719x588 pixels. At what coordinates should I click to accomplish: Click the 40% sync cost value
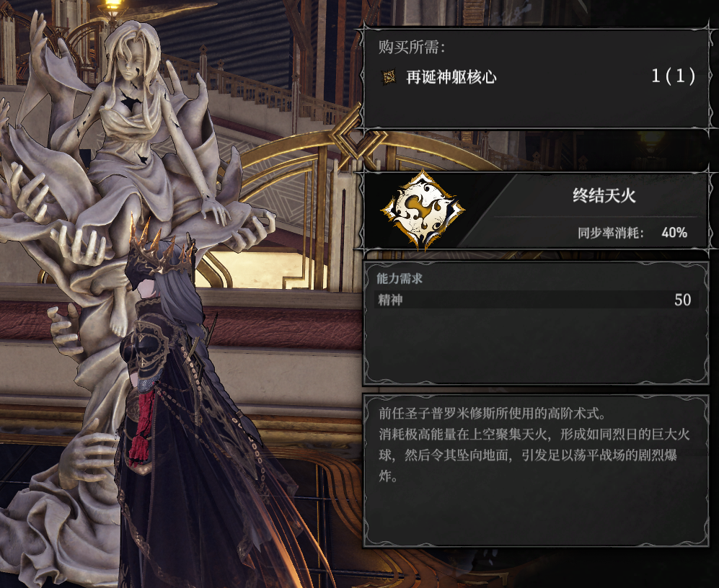click(674, 232)
